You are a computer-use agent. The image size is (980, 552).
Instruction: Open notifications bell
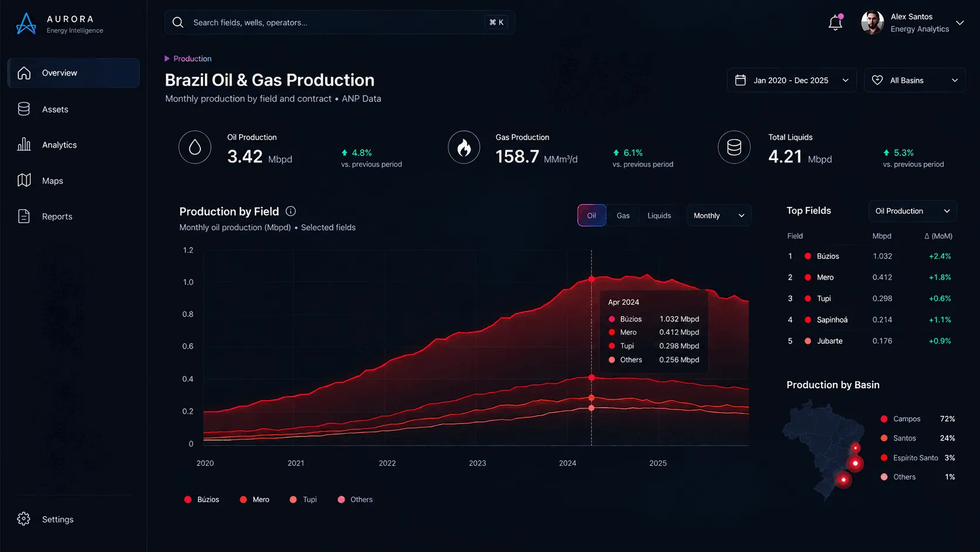coord(835,23)
